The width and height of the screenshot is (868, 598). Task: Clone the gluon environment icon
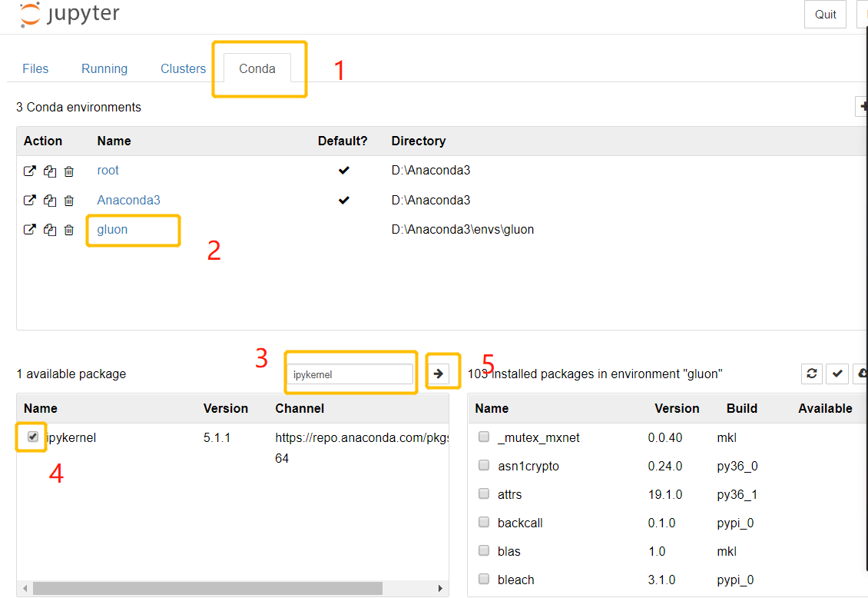(x=50, y=230)
